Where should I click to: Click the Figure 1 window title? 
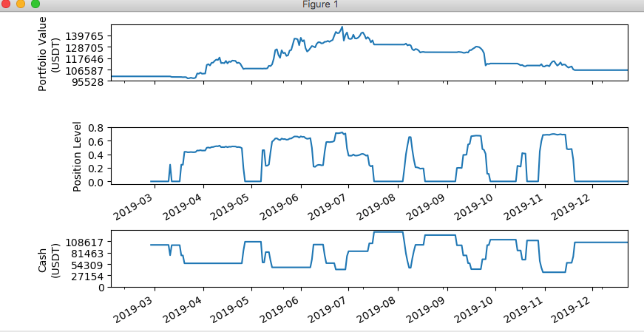pyautogui.click(x=322, y=4)
